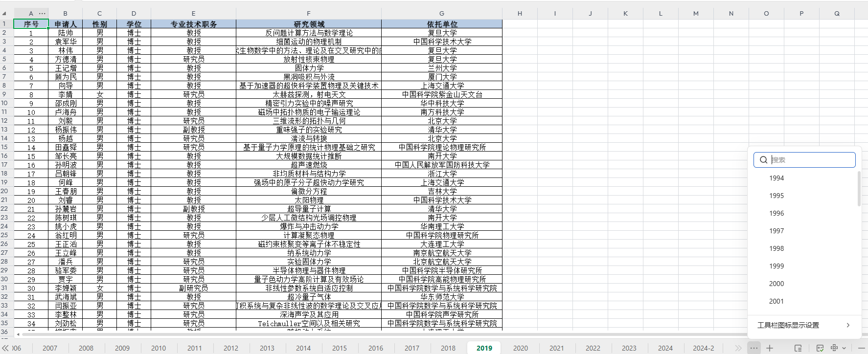Switch to the 2009 sheet tab

click(x=122, y=348)
